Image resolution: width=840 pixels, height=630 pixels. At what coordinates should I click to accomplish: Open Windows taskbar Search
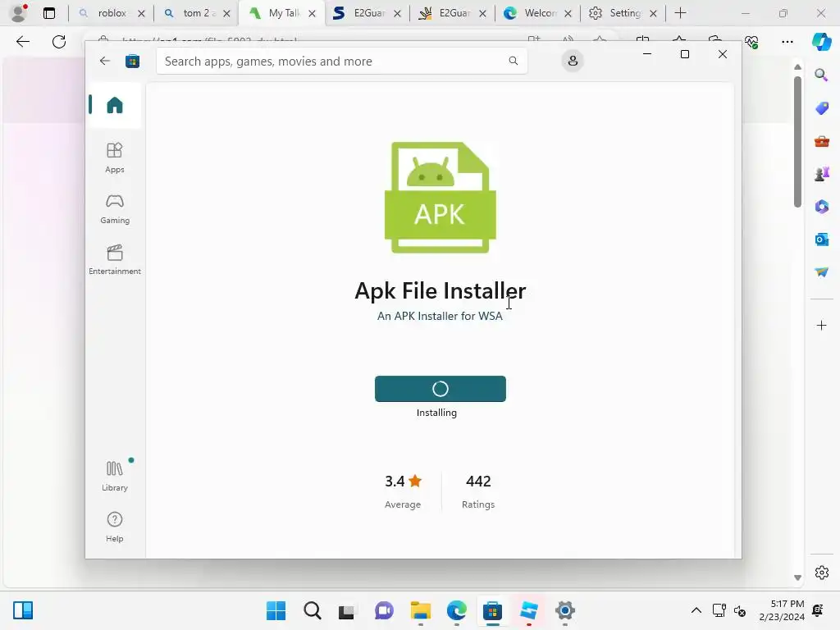[313, 610]
